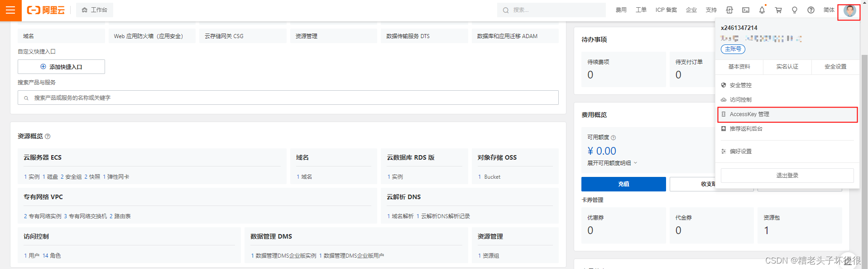Open 云存储网关 CSG shortcut

243,36
